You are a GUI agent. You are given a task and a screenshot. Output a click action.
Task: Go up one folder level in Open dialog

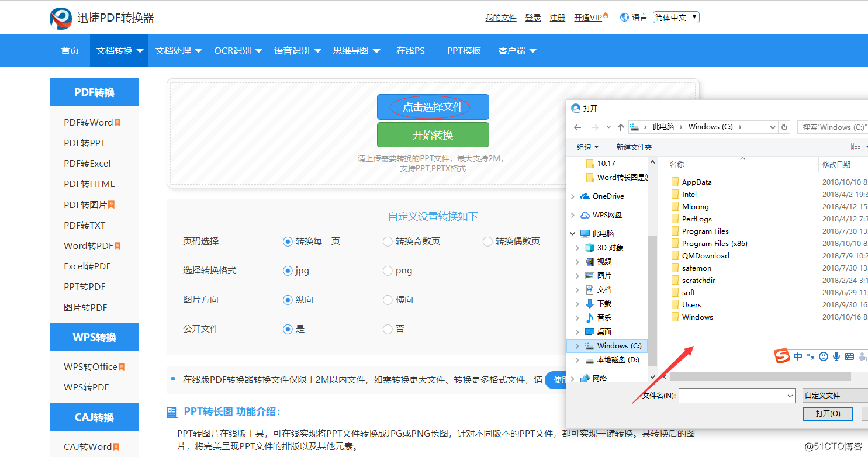[x=621, y=127]
